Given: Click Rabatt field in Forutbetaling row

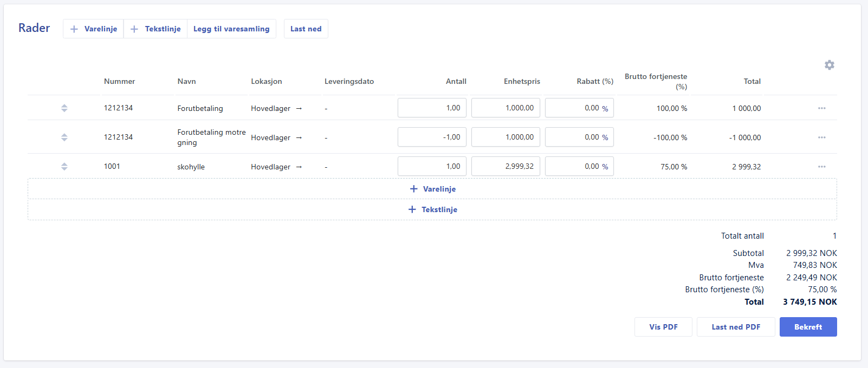Looking at the screenshot, I should coord(579,108).
